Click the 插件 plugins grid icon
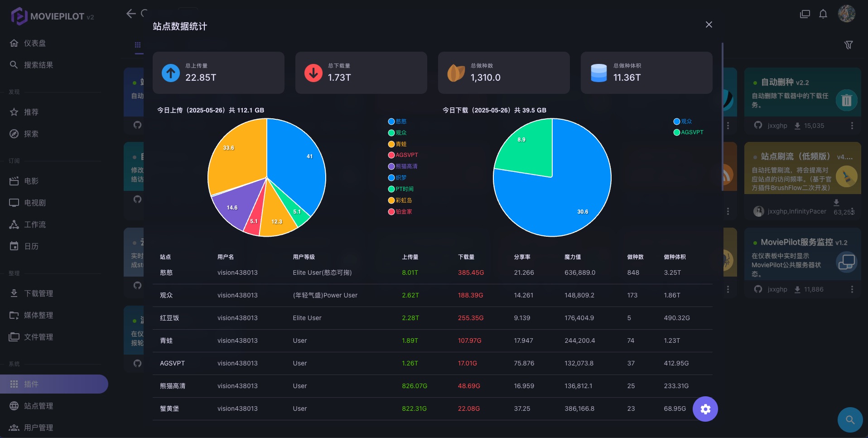868x438 pixels. pos(14,384)
